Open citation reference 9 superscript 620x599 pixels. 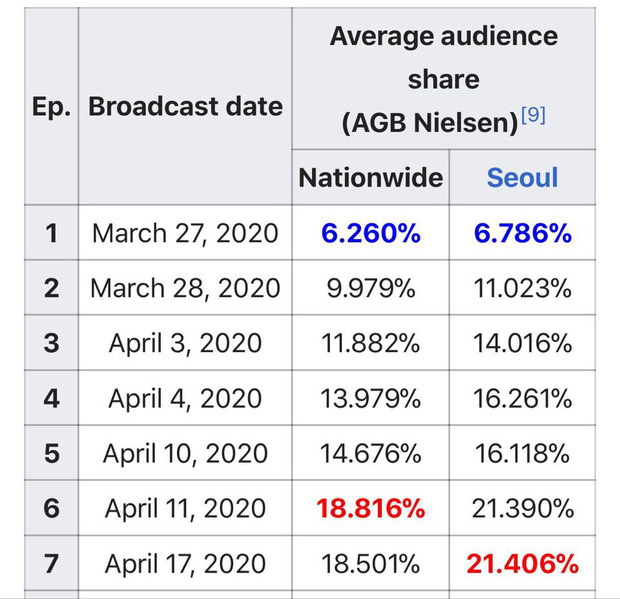534,115
